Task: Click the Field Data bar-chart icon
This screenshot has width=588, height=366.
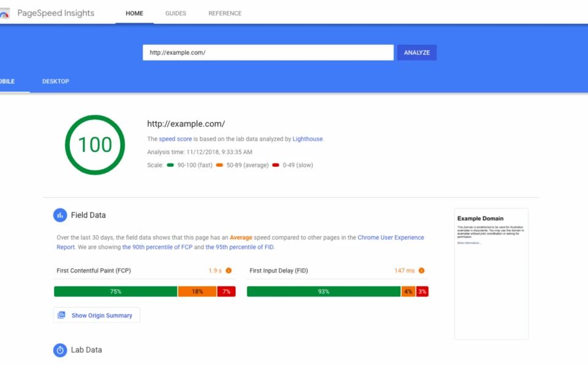Action: click(60, 215)
